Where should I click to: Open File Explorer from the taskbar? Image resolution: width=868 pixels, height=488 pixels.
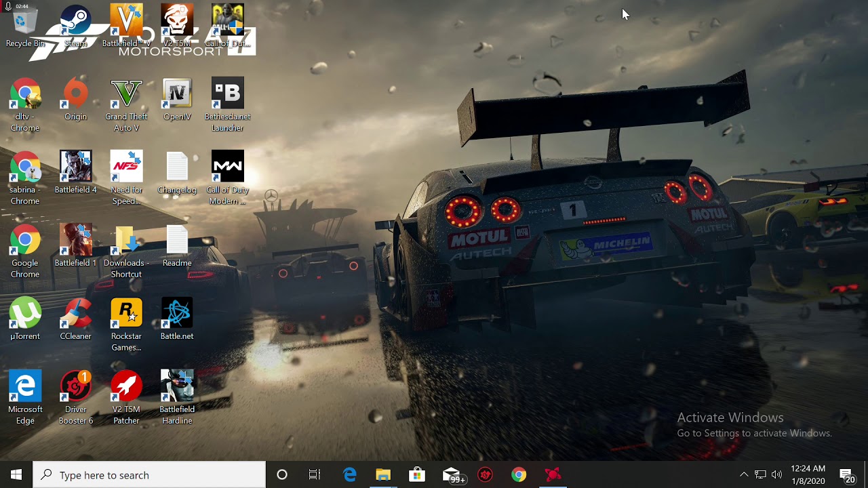pos(383,475)
